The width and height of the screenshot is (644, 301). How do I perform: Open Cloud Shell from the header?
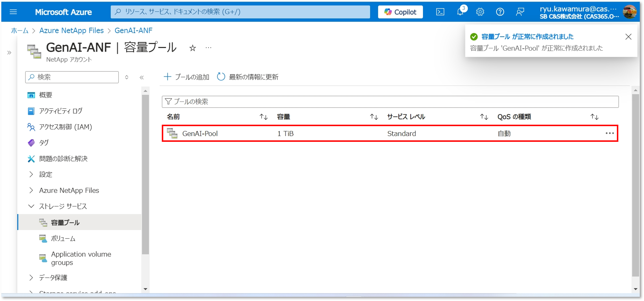click(x=440, y=12)
